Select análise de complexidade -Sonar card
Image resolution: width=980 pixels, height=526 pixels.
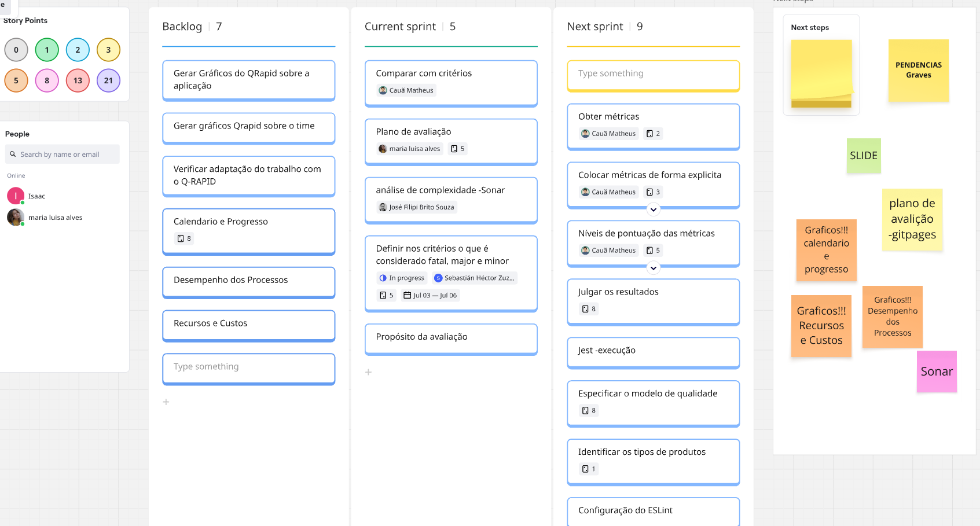click(451, 200)
